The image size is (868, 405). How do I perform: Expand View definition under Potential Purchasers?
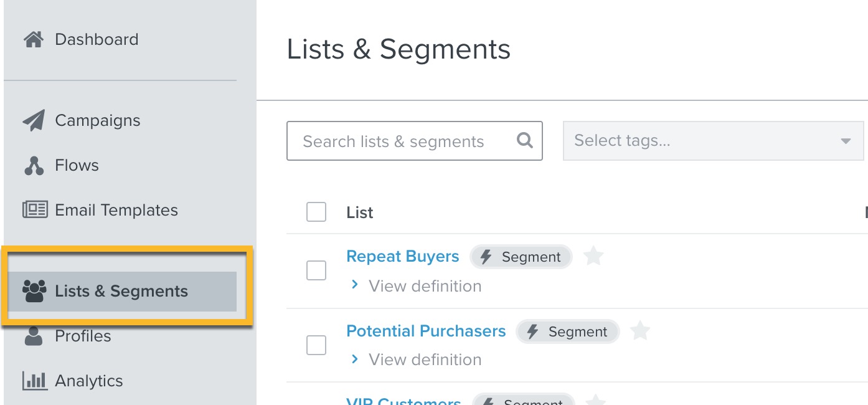pyautogui.click(x=417, y=360)
